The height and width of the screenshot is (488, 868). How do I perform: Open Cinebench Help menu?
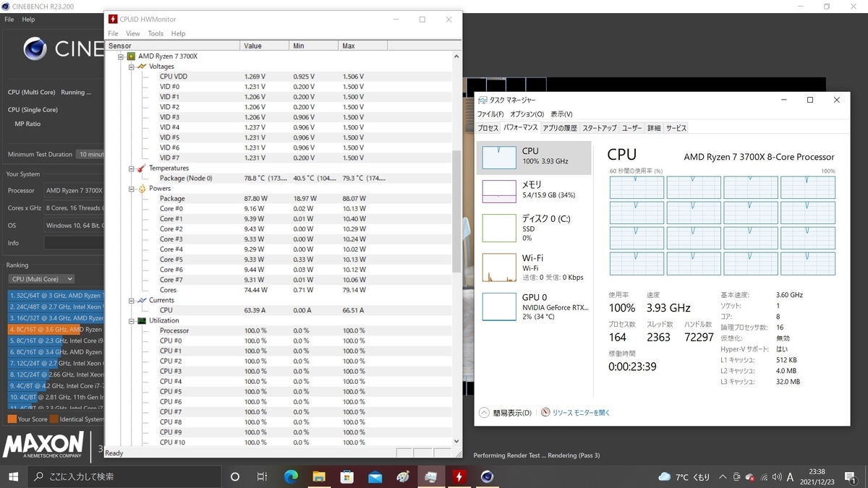click(x=28, y=20)
